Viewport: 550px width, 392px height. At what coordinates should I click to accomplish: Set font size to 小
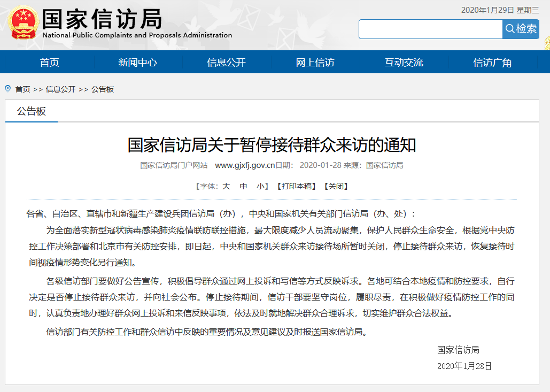(261, 186)
